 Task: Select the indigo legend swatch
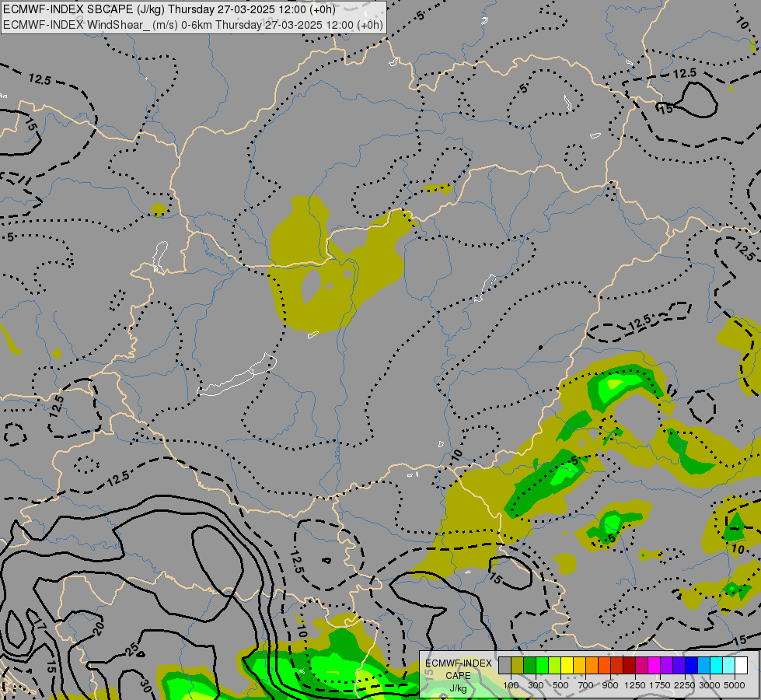679,665
